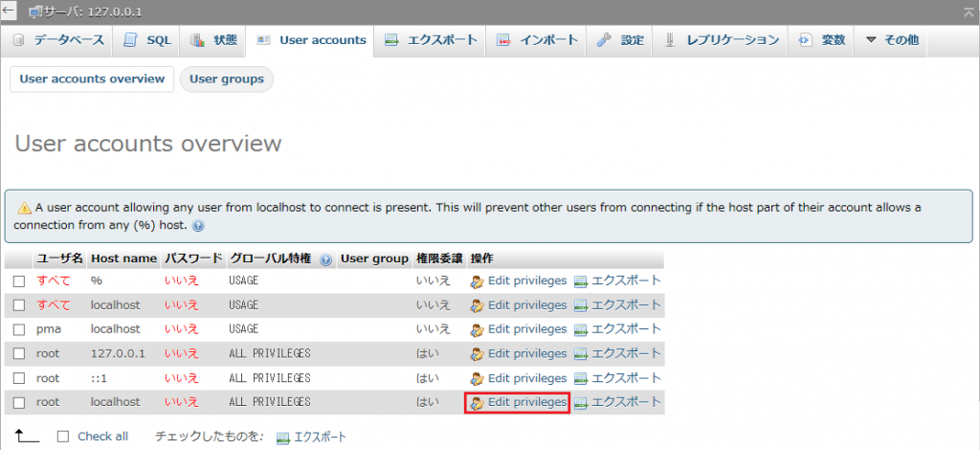Open the エクスポート tab
980x450 pixels.
point(431,40)
